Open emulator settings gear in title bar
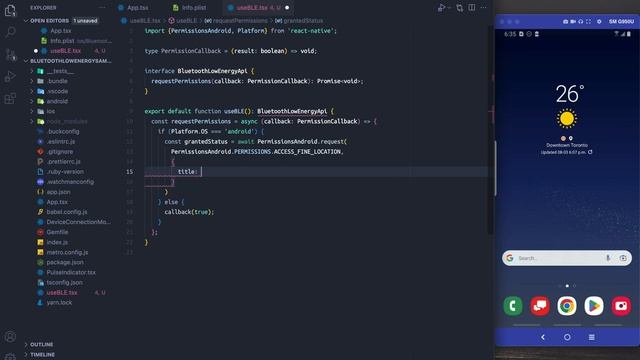The image size is (640, 360). click(x=599, y=22)
